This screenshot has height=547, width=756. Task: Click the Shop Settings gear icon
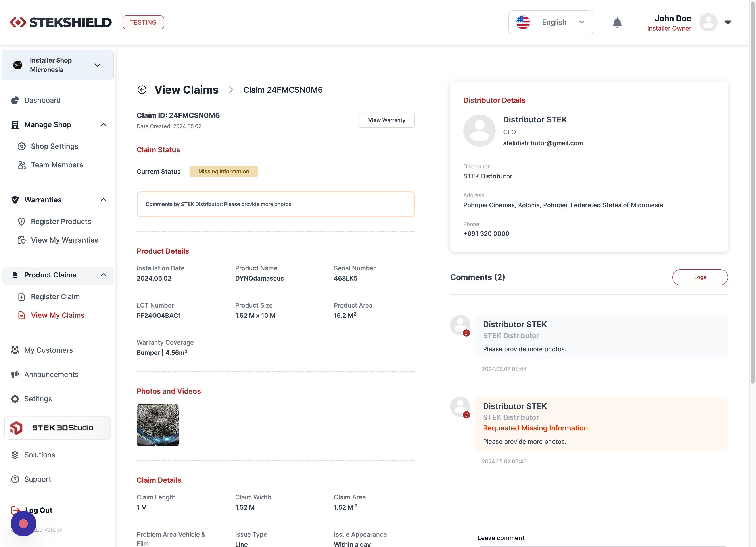click(22, 147)
